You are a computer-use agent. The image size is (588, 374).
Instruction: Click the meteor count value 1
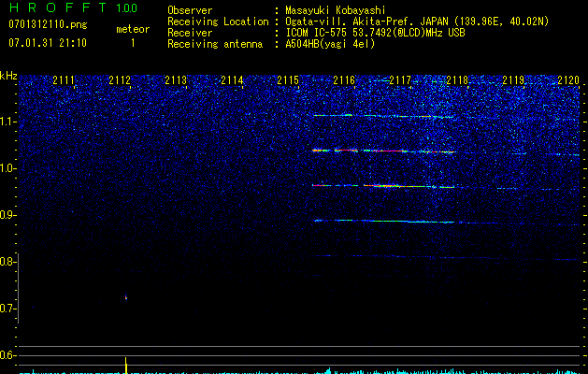tap(133, 43)
